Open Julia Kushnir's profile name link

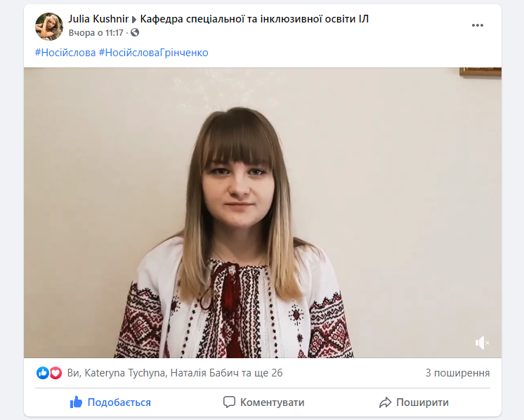tap(98, 19)
